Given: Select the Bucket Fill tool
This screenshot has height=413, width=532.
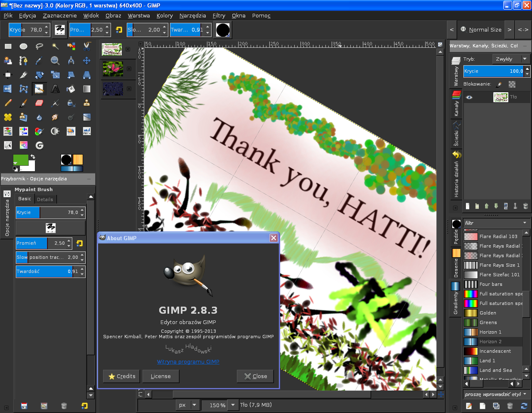Looking at the screenshot, I should [x=71, y=88].
